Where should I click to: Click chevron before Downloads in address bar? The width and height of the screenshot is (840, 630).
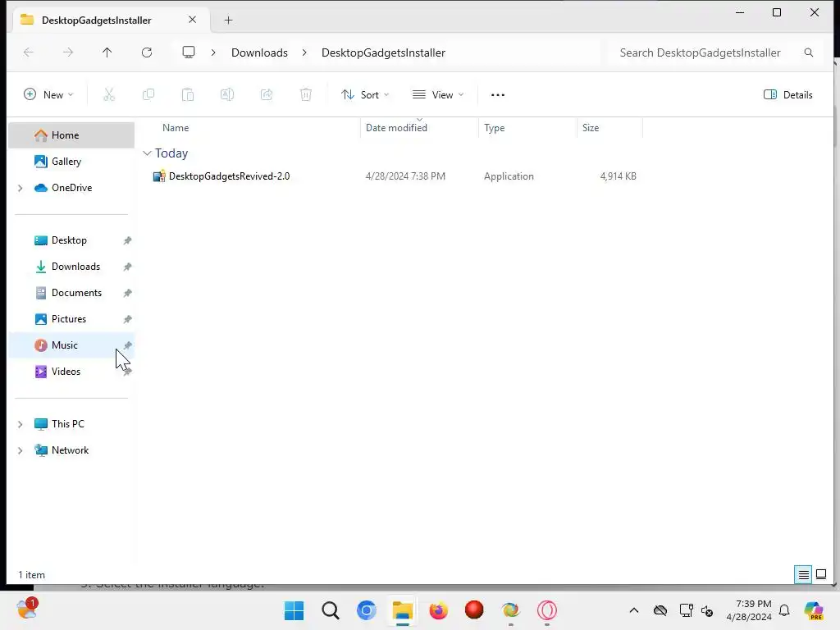(213, 52)
